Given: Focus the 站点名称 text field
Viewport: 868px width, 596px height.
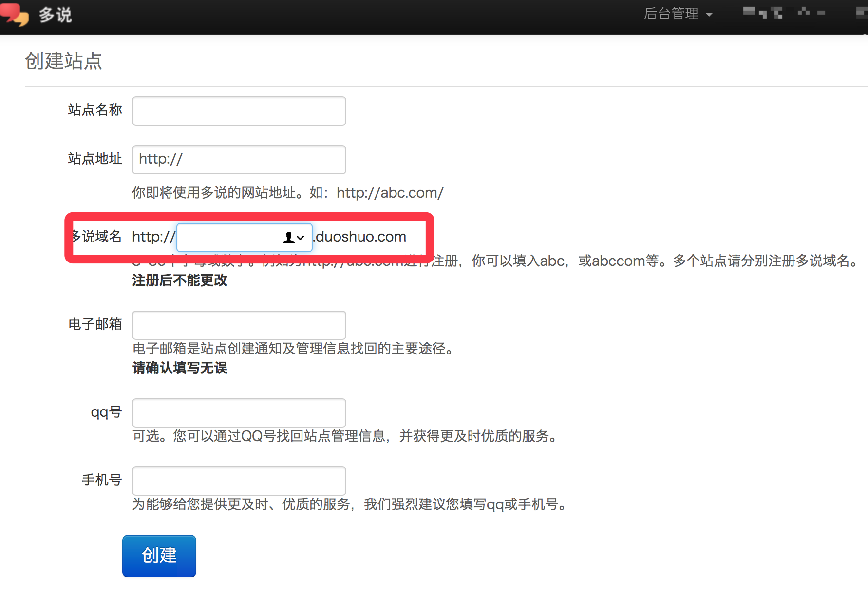Looking at the screenshot, I should tap(239, 111).
